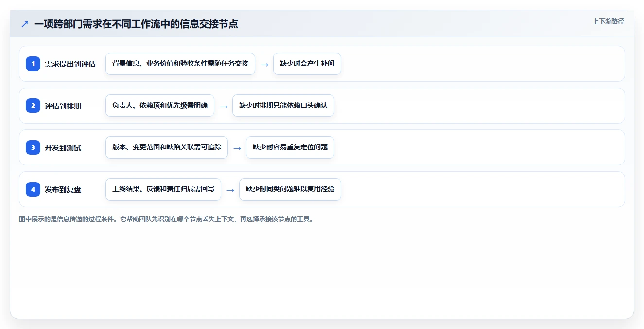Click the title 一项跨部门需求在不同工作流中的信息交接节点

tap(136, 24)
